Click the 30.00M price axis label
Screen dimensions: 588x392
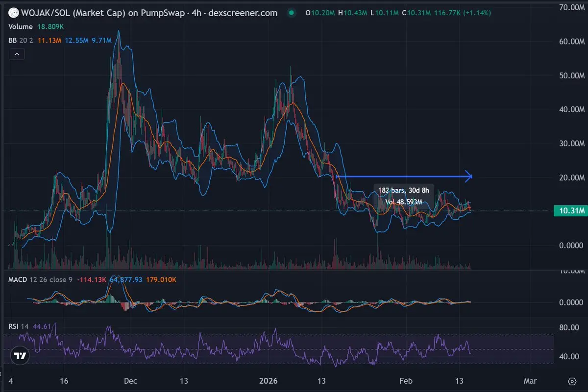572,143
